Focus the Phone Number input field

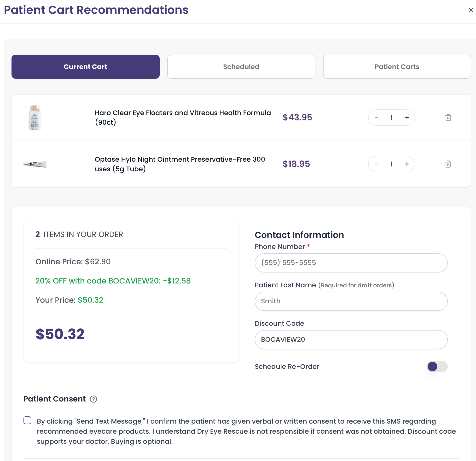351,263
